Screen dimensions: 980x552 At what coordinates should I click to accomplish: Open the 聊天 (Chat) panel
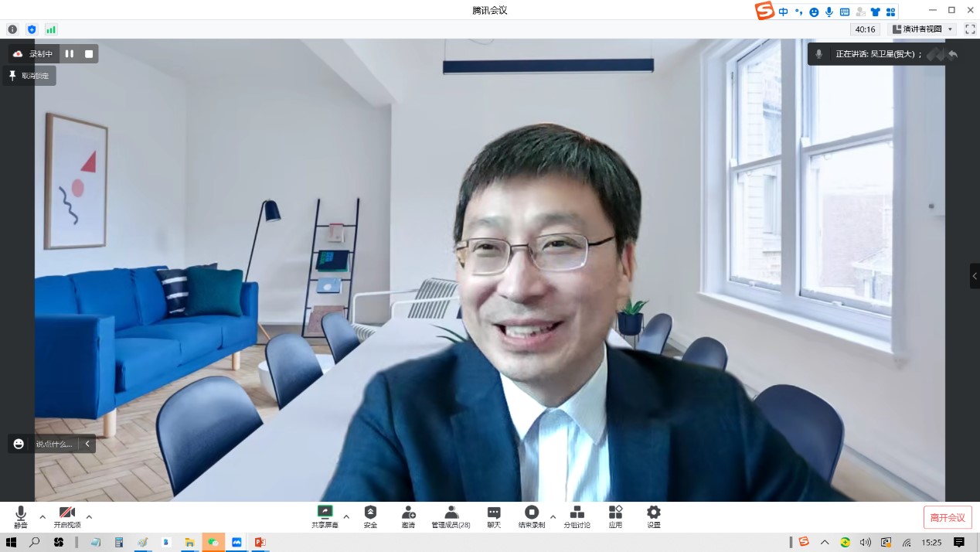pos(494,516)
